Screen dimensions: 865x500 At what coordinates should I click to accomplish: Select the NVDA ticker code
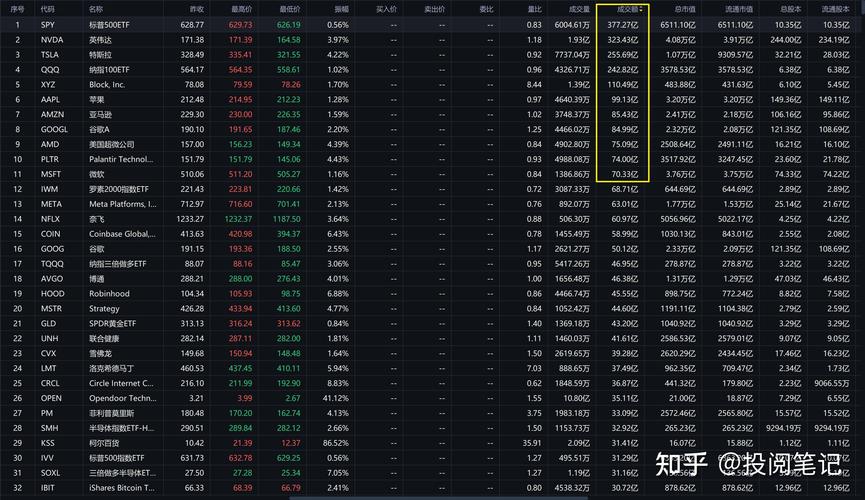tap(52, 40)
